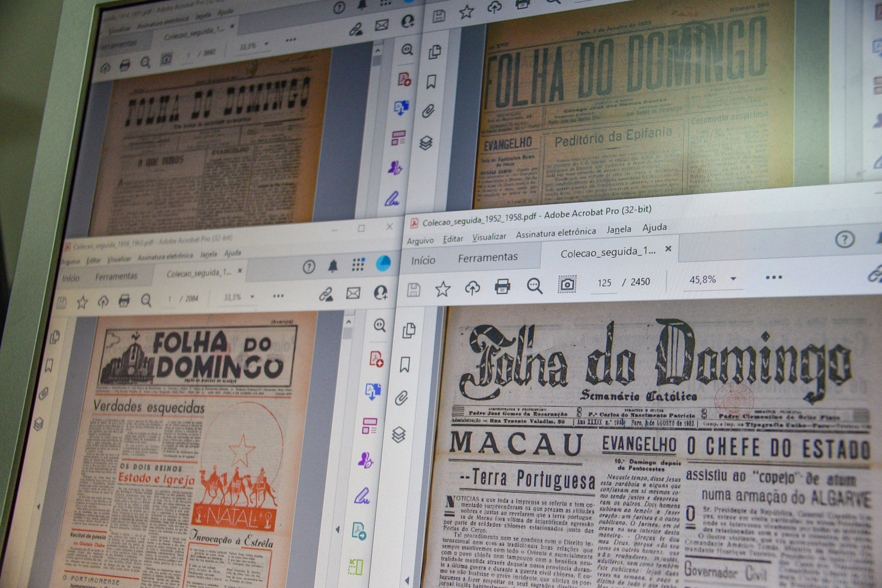
Task: Click share link icon in 1959_1963 window
Action: pos(326,294)
